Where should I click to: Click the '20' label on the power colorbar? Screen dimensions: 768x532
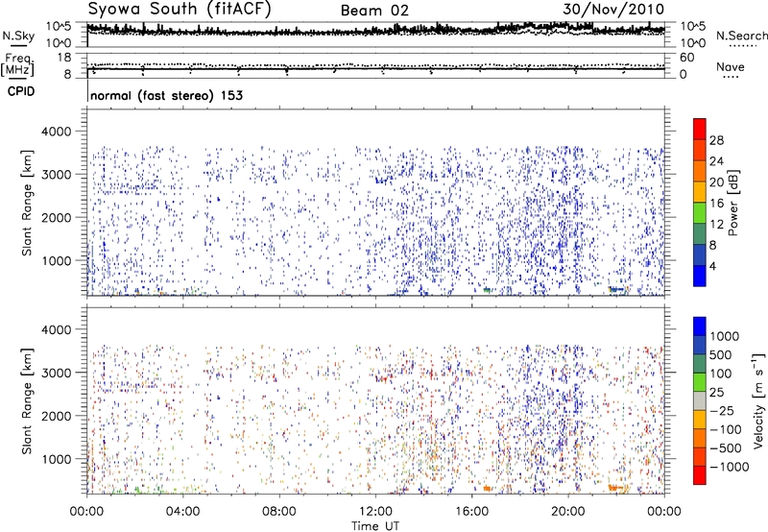pyautogui.click(x=716, y=182)
